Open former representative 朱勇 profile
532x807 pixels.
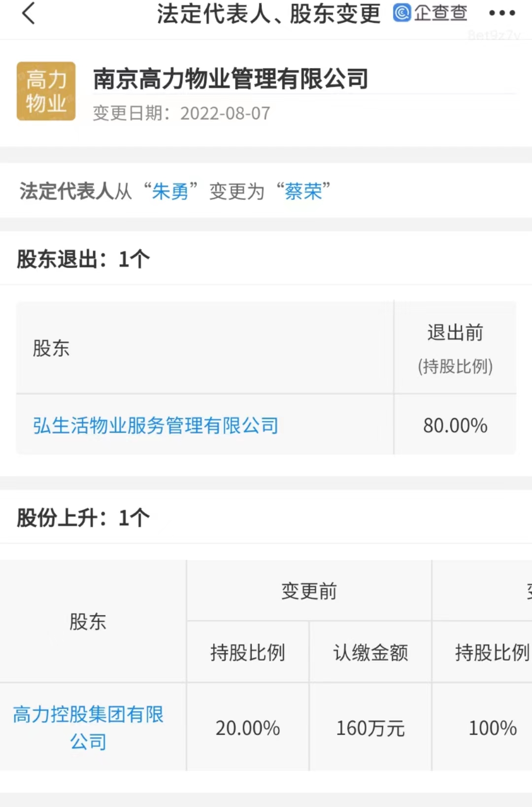(x=170, y=191)
